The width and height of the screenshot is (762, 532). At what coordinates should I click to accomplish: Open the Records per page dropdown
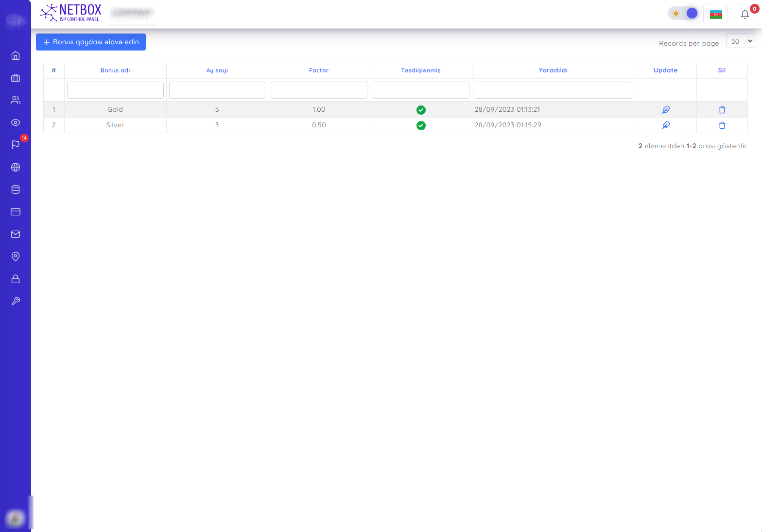741,41
